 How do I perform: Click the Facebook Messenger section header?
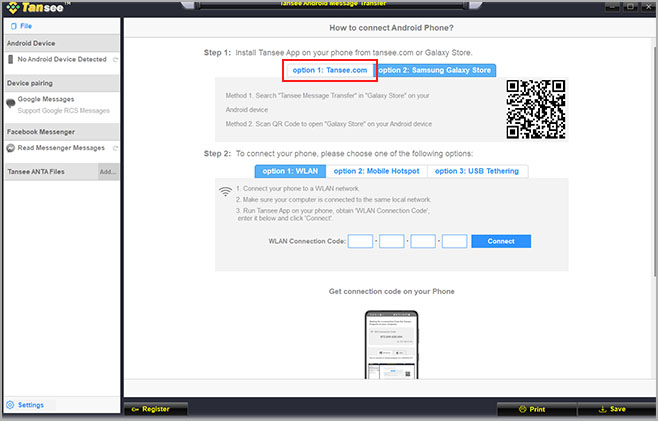pos(62,132)
